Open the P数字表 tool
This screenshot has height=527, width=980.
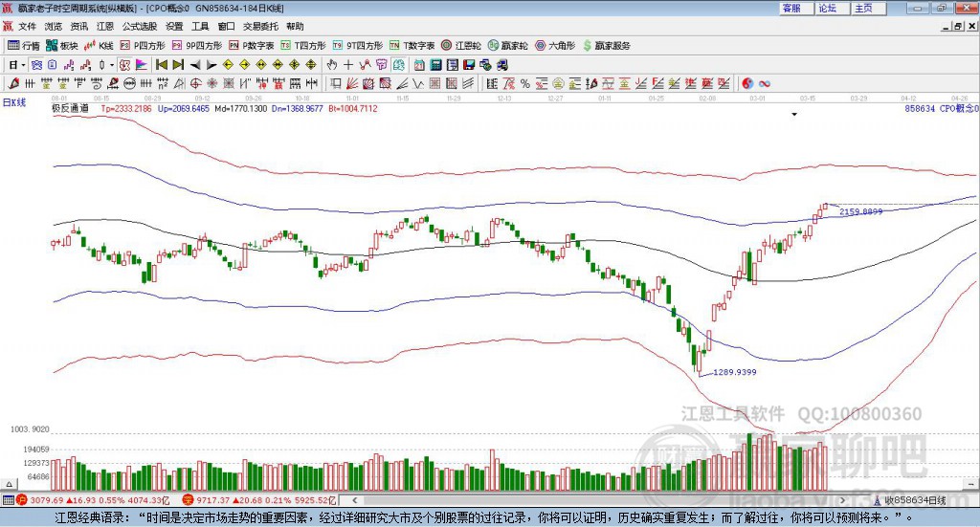[252, 46]
